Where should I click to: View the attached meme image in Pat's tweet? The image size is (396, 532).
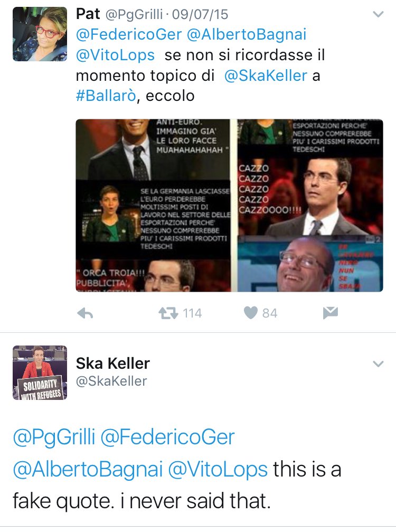(229, 206)
